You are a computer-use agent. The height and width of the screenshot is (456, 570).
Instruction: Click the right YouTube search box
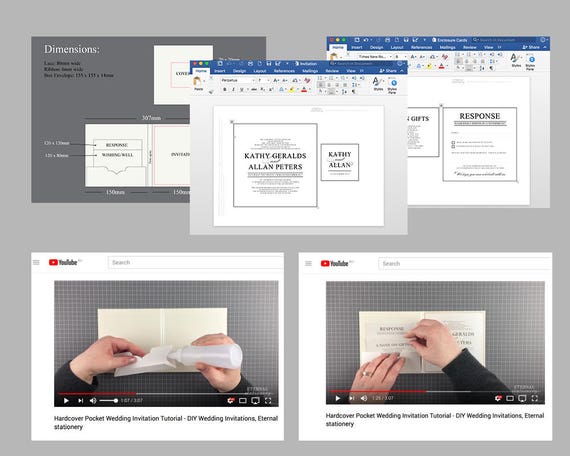pyautogui.click(x=465, y=263)
